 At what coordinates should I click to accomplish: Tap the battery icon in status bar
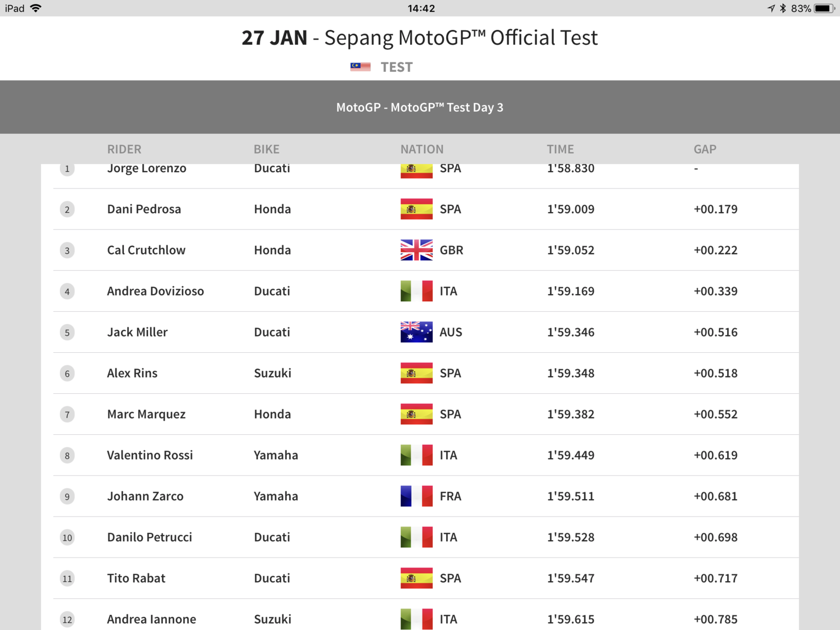[x=824, y=8]
